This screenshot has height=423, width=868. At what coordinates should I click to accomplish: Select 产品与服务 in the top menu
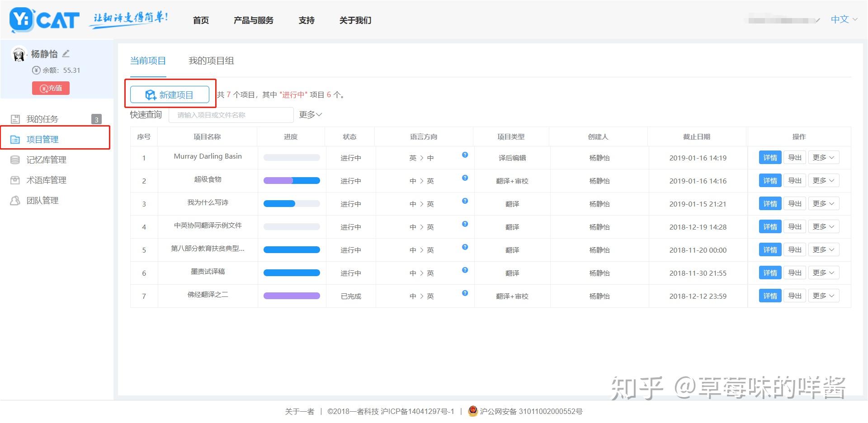tap(253, 20)
